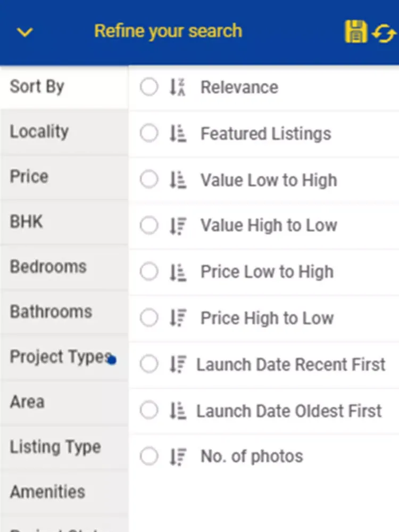The height and width of the screenshot is (532, 399).
Task: Click the ascending sort icon beside Featured Listings
Action: pyautogui.click(x=178, y=134)
